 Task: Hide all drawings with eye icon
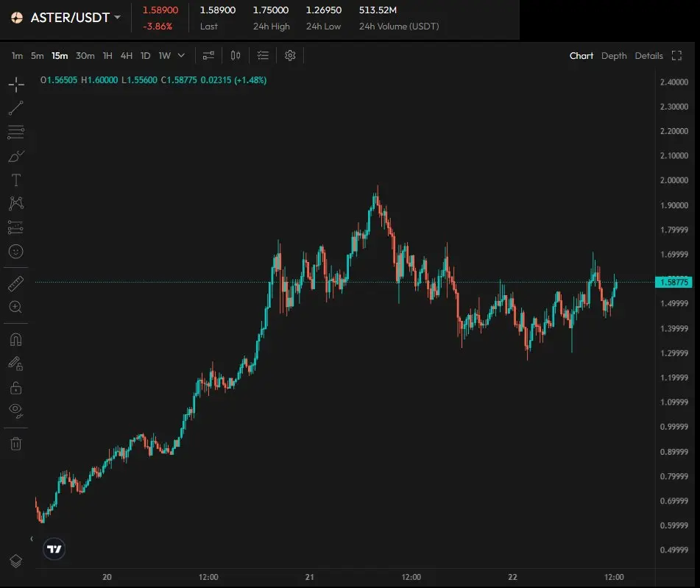tap(16, 411)
